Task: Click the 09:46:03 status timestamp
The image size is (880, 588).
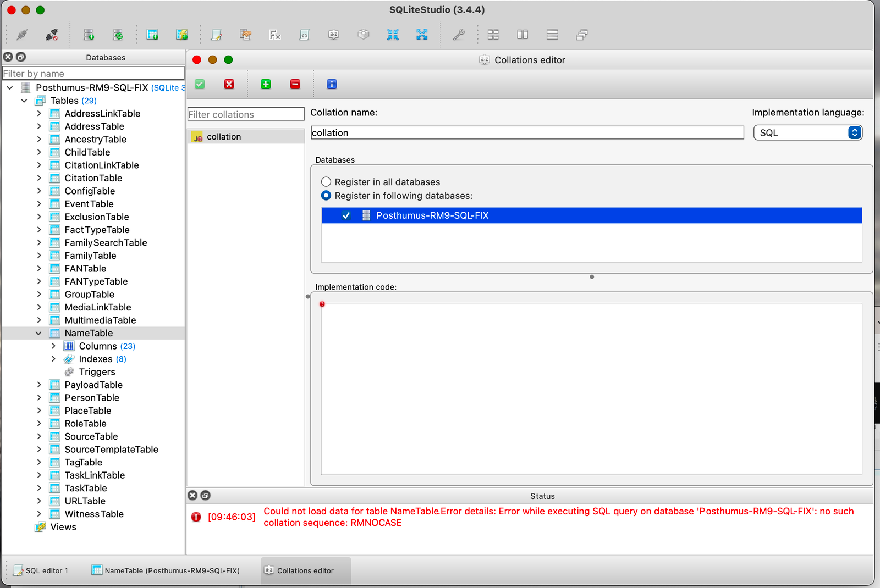Action: pyautogui.click(x=232, y=517)
